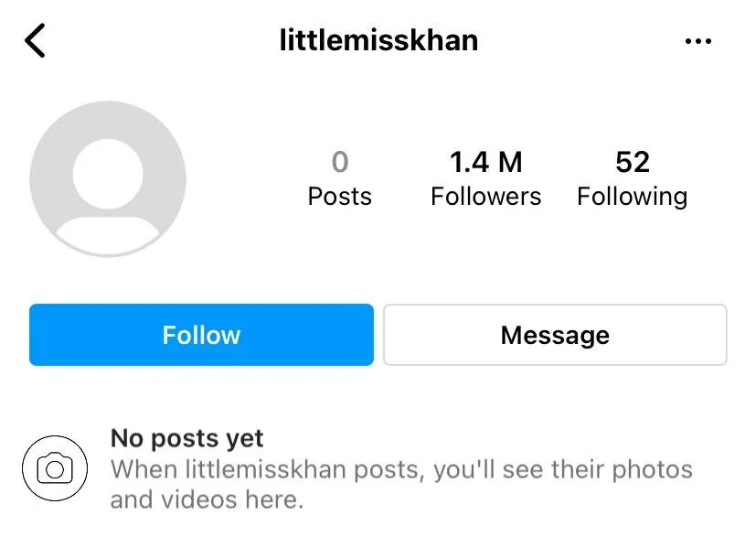756x558 pixels.
Task: Tap the 'When littlemisskhan posts' description line
Action: tap(401, 470)
